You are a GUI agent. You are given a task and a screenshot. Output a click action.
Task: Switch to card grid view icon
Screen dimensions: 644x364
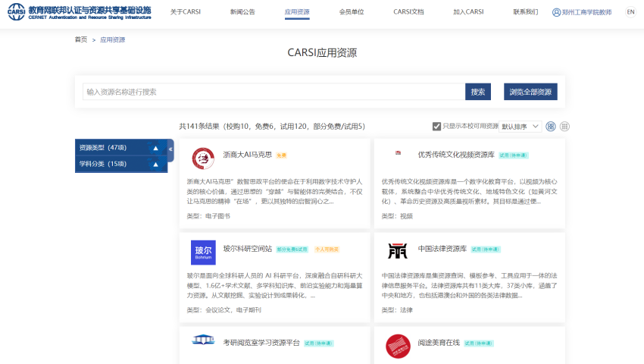click(551, 127)
